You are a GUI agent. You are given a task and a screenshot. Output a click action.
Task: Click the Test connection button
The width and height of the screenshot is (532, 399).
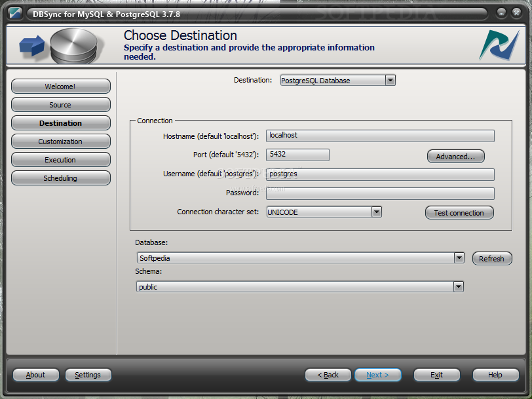point(459,213)
